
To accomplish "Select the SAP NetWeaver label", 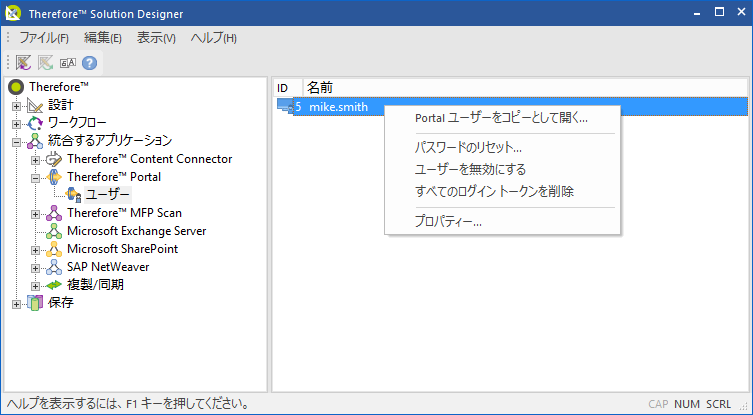I will [x=108, y=267].
